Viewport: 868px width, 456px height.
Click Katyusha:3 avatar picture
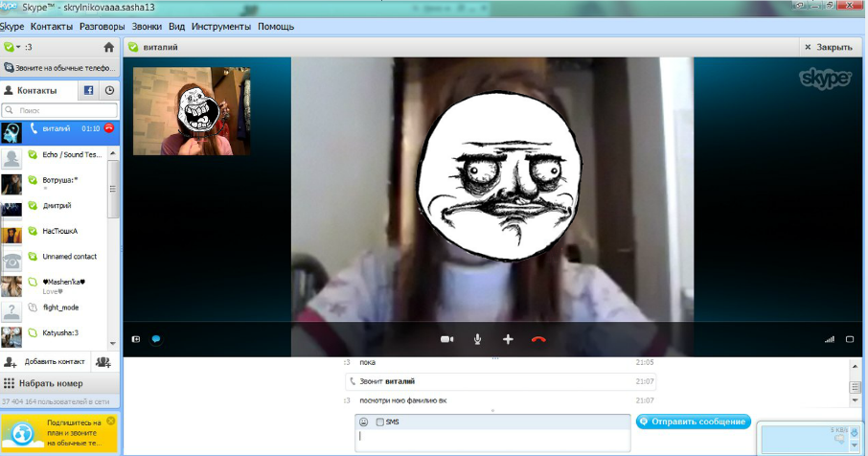pos(11,336)
